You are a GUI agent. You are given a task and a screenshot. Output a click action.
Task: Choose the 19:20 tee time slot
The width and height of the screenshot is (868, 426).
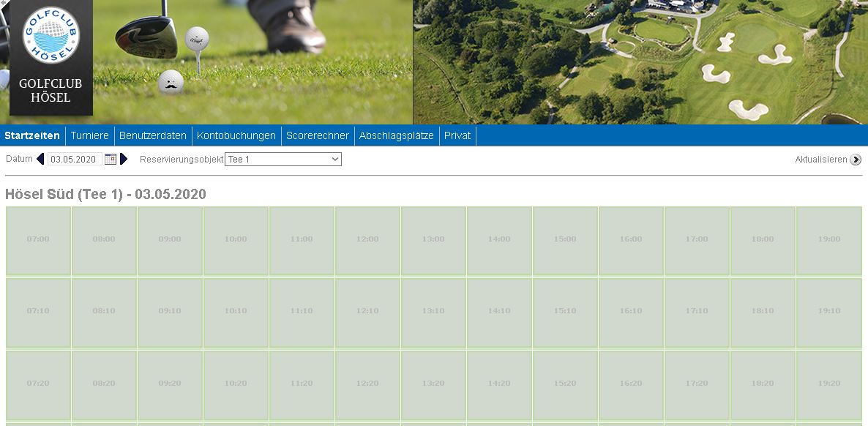pyautogui.click(x=828, y=384)
